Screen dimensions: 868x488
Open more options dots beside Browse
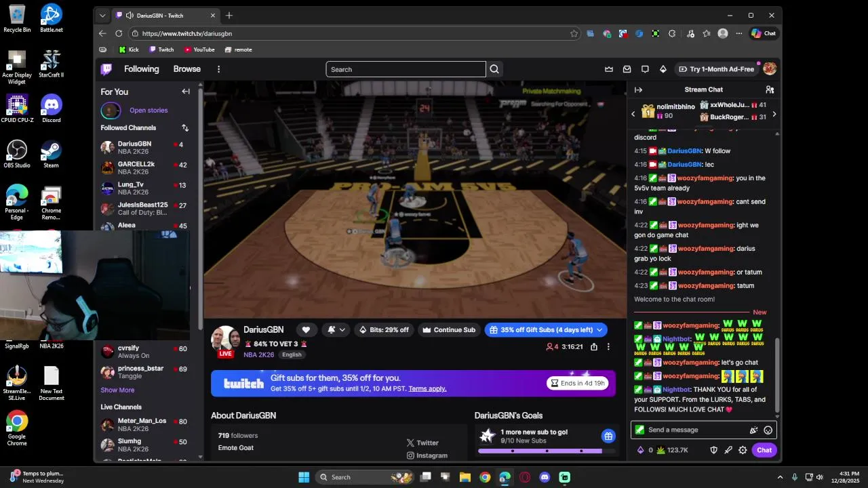point(218,69)
